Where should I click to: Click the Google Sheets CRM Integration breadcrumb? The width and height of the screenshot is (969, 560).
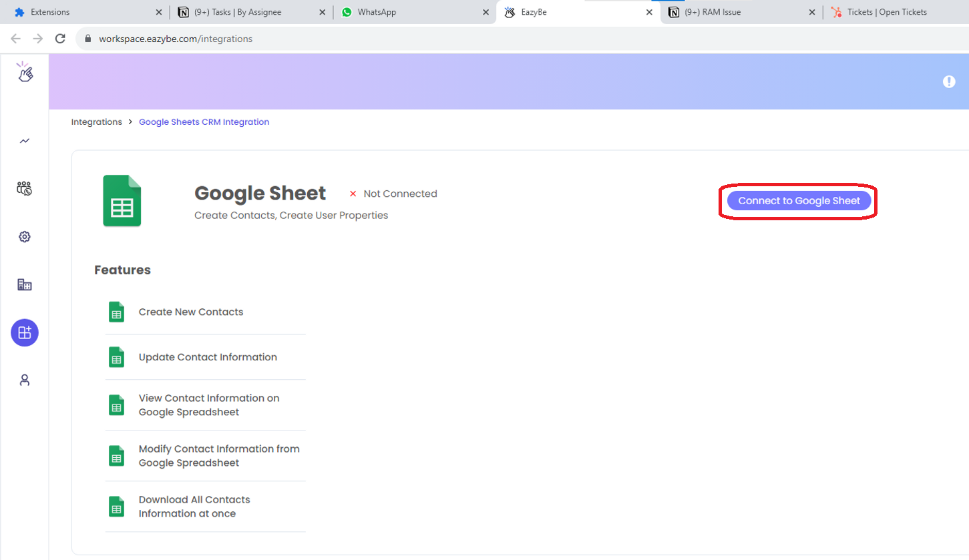pos(204,122)
